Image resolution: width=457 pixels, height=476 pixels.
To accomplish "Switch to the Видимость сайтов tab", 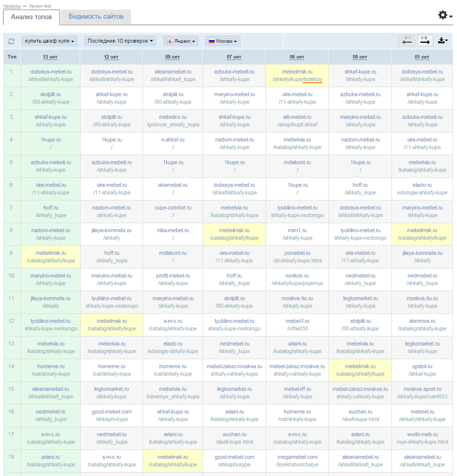I will tap(96, 17).
